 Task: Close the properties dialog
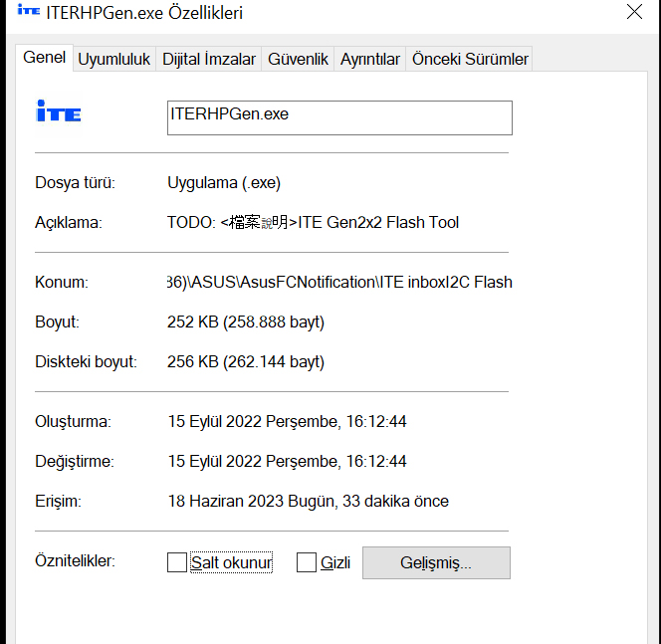coord(634,12)
